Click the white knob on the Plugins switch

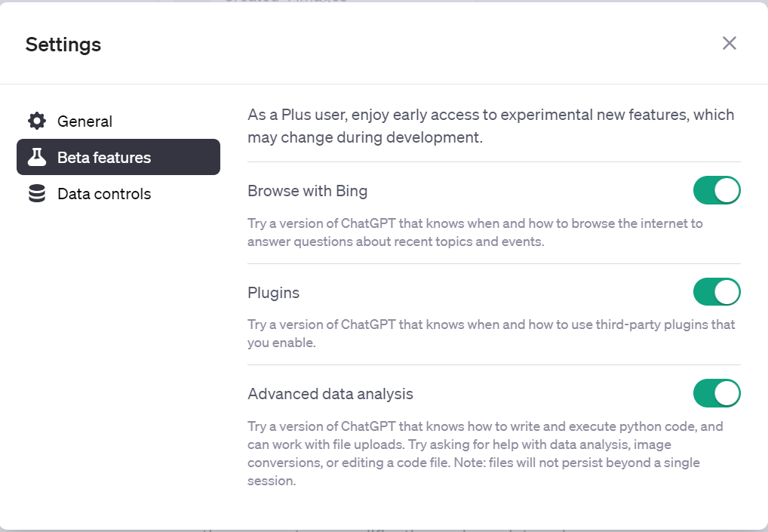(x=727, y=291)
